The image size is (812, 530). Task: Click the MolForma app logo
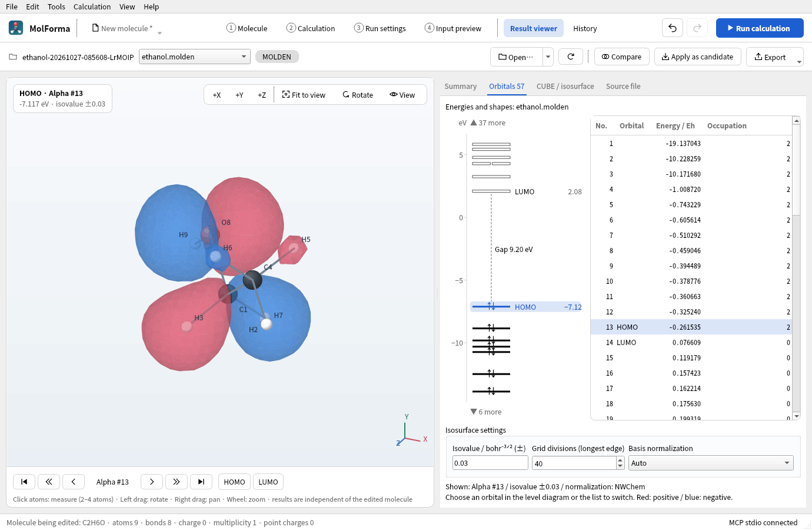pyautogui.click(x=16, y=28)
